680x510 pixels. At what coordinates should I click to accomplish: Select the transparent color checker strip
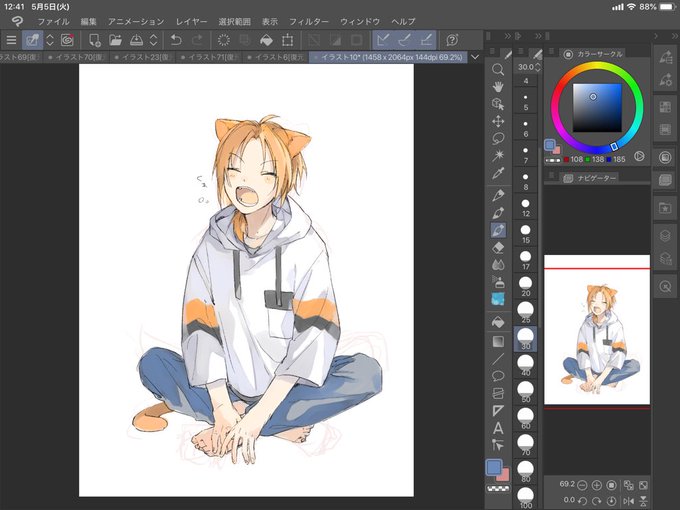click(498, 489)
